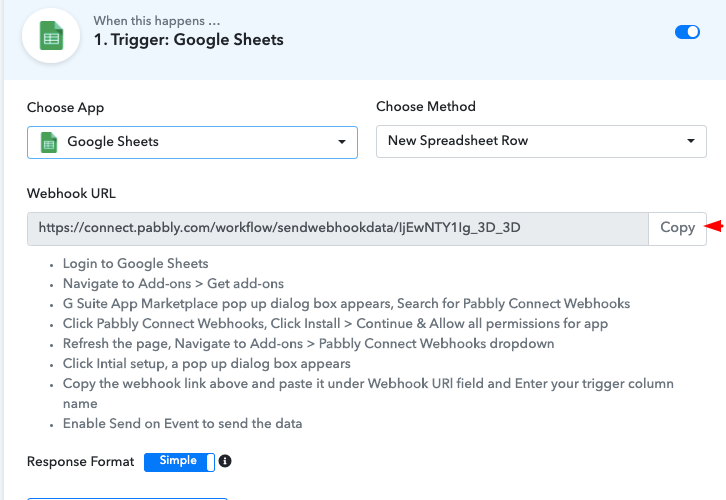Open the Choose App Google Sheets dropdown
The height and width of the screenshot is (500, 726).
(x=192, y=142)
